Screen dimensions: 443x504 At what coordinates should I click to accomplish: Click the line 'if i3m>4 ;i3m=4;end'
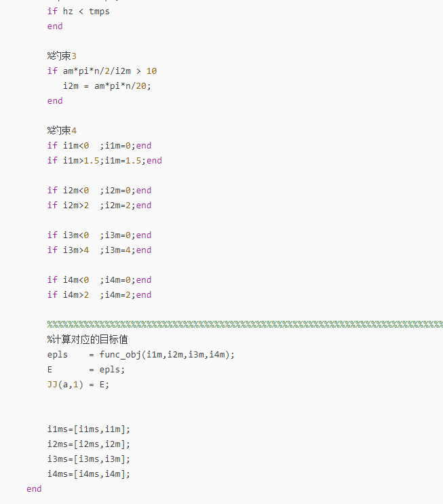point(99,250)
